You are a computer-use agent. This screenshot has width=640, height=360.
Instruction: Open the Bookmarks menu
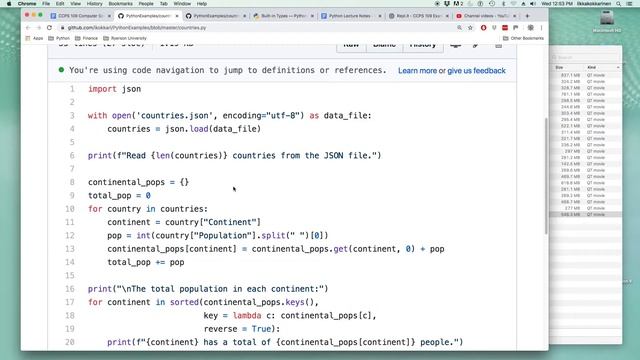(120, 4)
